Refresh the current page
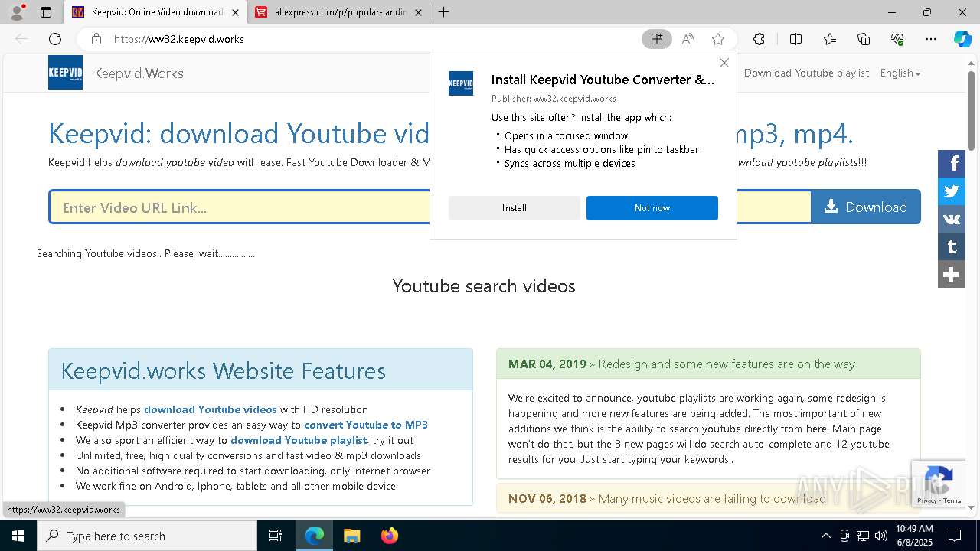This screenshot has width=980, height=551. point(55,39)
